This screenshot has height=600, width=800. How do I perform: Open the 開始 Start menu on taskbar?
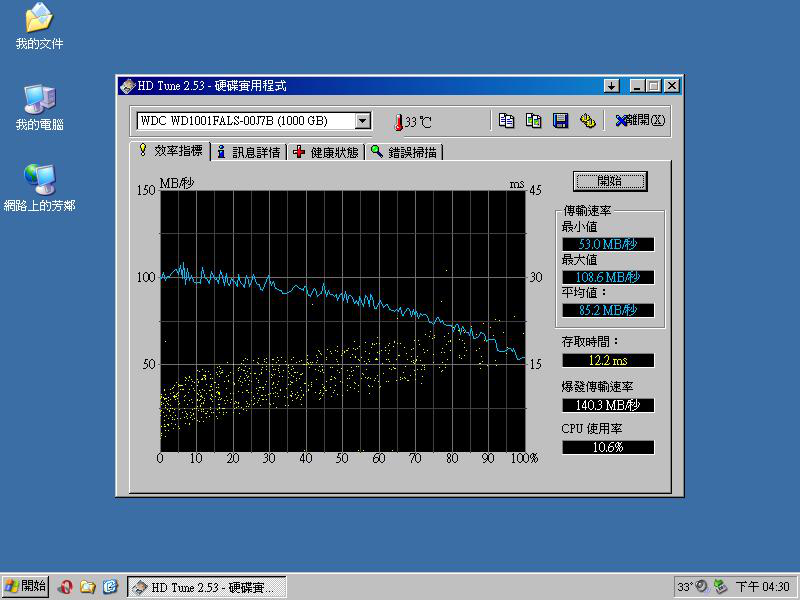click(26, 586)
